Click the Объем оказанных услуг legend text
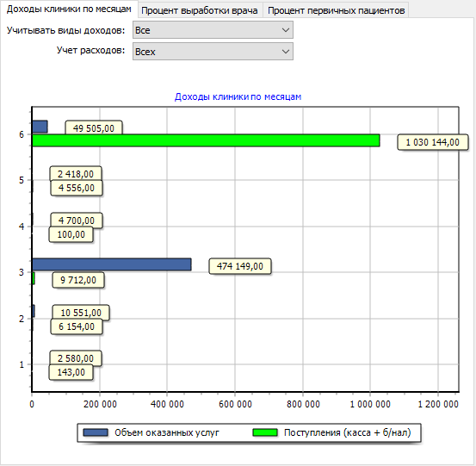Image resolution: width=476 pixels, height=466 pixels. (x=167, y=432)
